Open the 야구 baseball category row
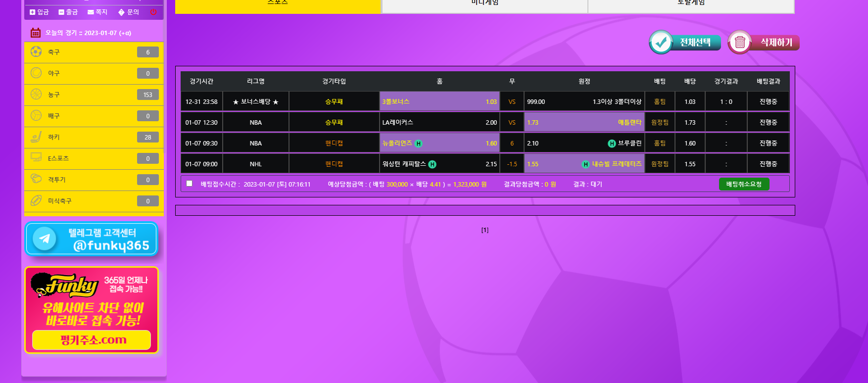This screenshot has height=383, width=868. (x=94, y=73)
